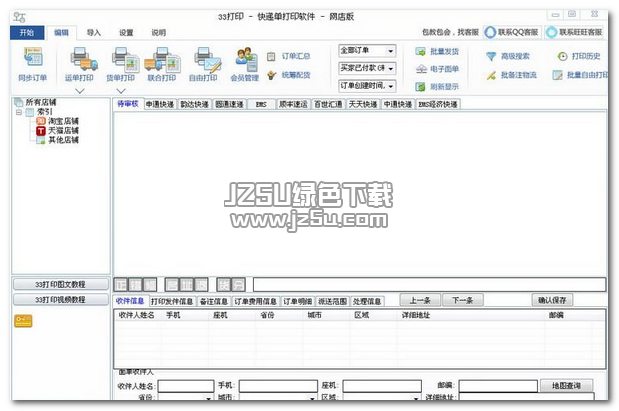Switch to 订单明细 order details tab

(298, 302)
